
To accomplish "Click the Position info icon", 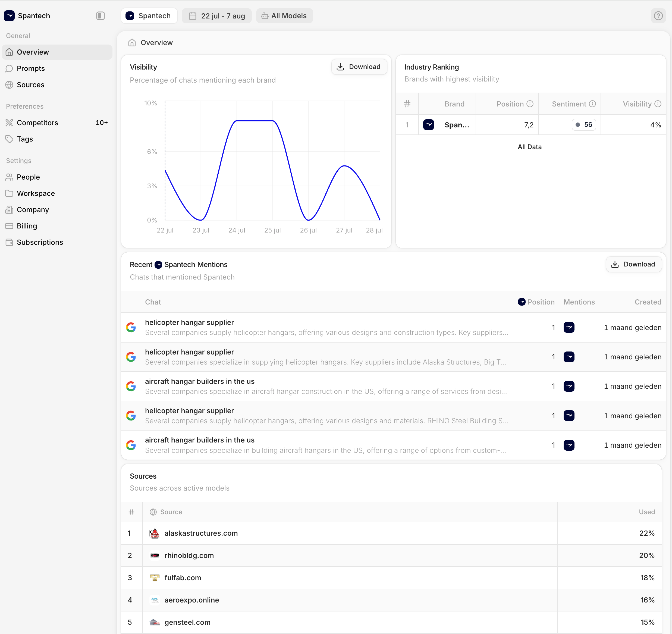I will coord(530,104).
